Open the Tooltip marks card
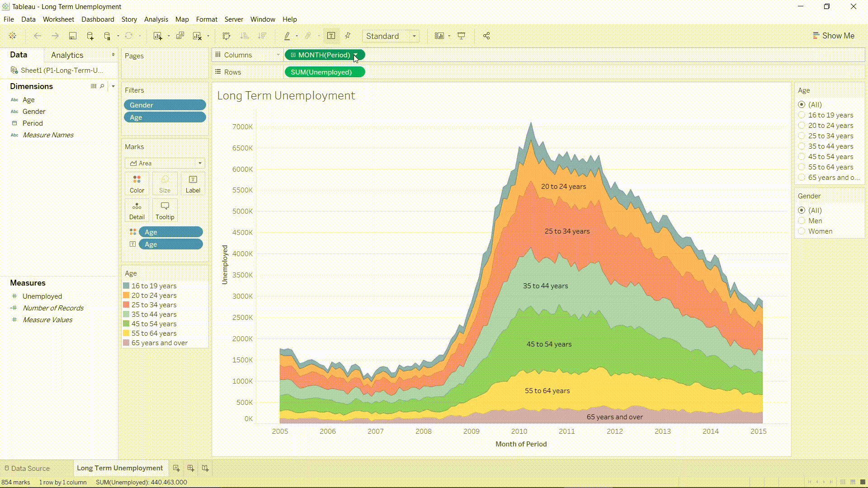 coord(165,210)
